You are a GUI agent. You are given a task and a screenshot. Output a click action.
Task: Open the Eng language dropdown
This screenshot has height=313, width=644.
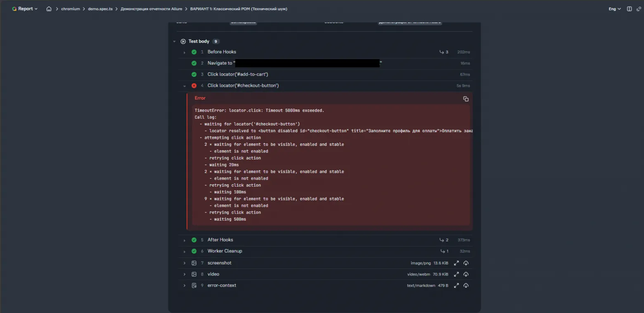click(614, 8)
